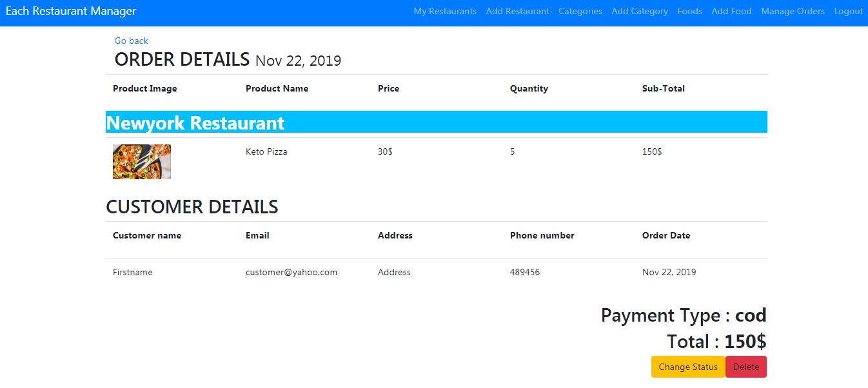This screenshot has height=388, width=868.
Task: Click the Logout link
Action: (848, 11)
